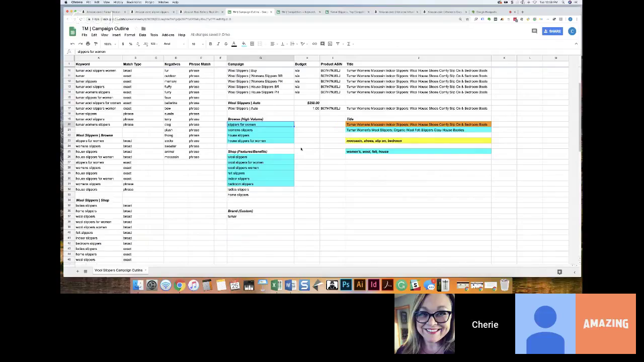Click the Explore button at bottom right
This screenshot has width=644, height=362.
[x=559, y=272]
